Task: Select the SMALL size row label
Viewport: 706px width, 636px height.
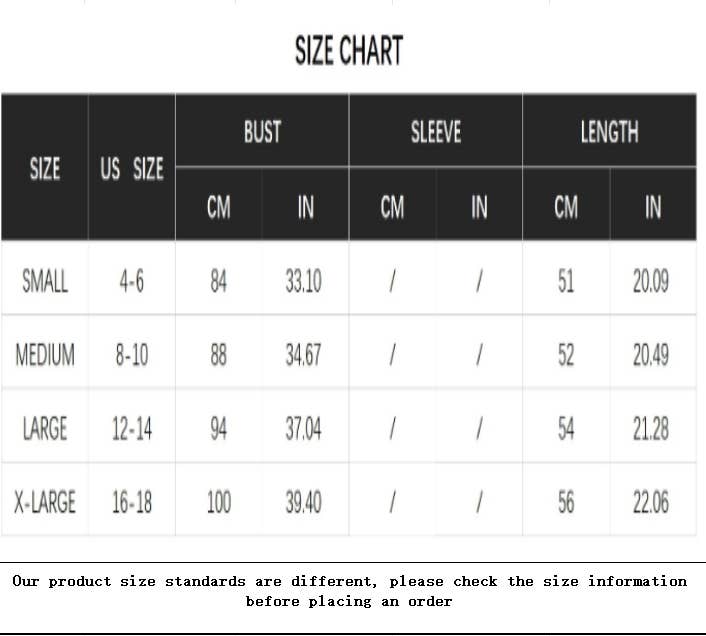Action: (x=45, y=282)
